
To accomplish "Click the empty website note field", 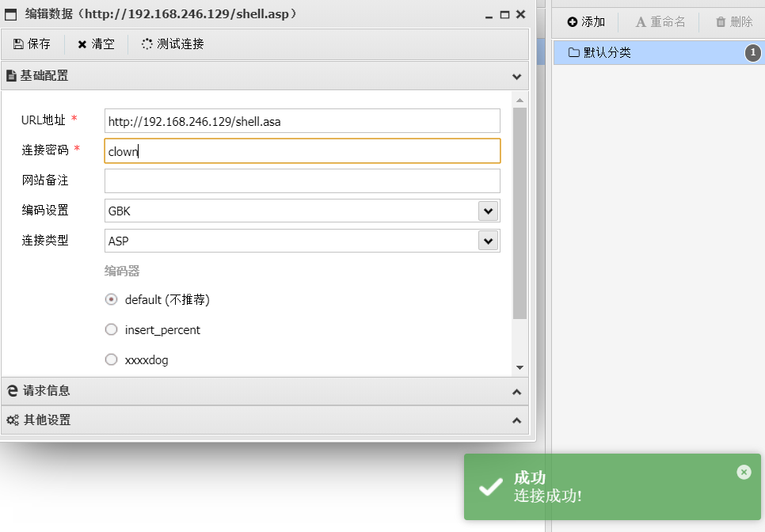I will coord(302,181).
